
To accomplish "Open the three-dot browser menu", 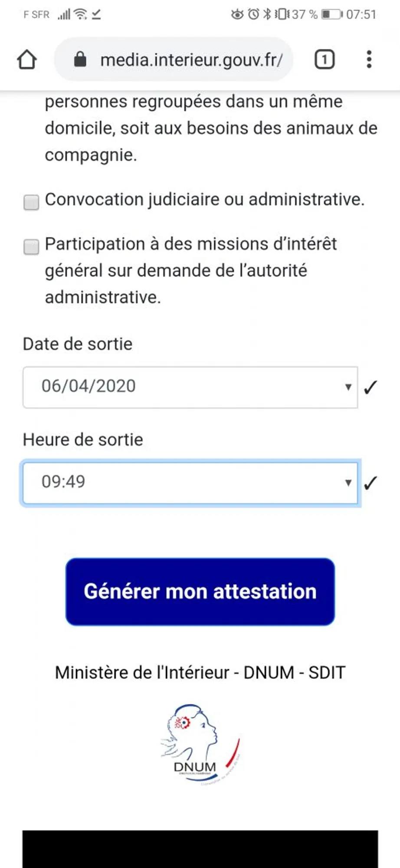I will pos(369,59).
